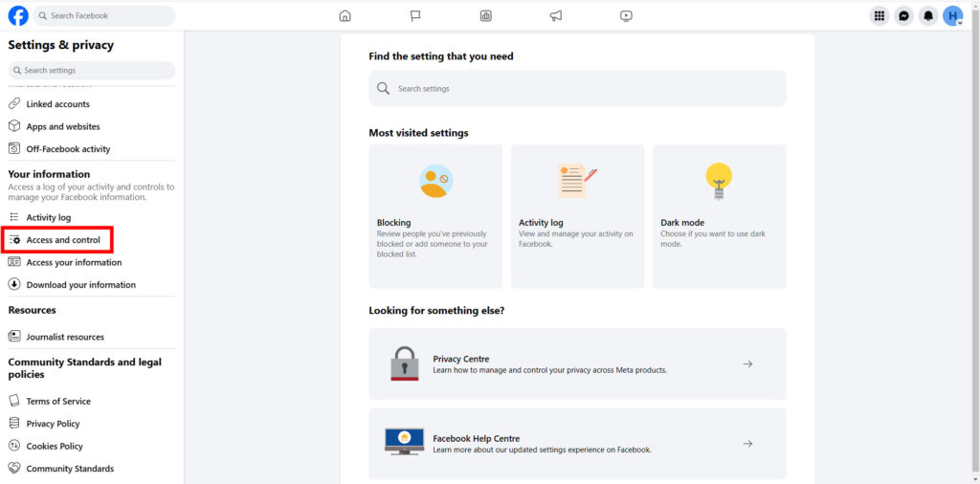This screenshot has height=484, width=980.
Task: Click the magnifier in main settings search
Action: coord(383,89)
